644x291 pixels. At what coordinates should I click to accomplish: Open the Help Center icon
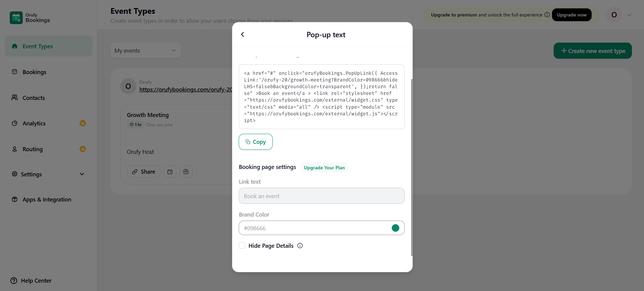pos(14,281)
